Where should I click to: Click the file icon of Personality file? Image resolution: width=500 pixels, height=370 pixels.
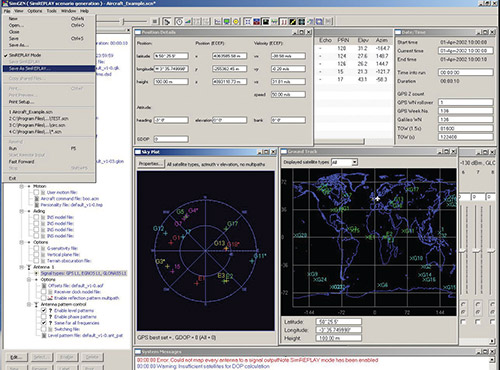[x=37, y=205]
